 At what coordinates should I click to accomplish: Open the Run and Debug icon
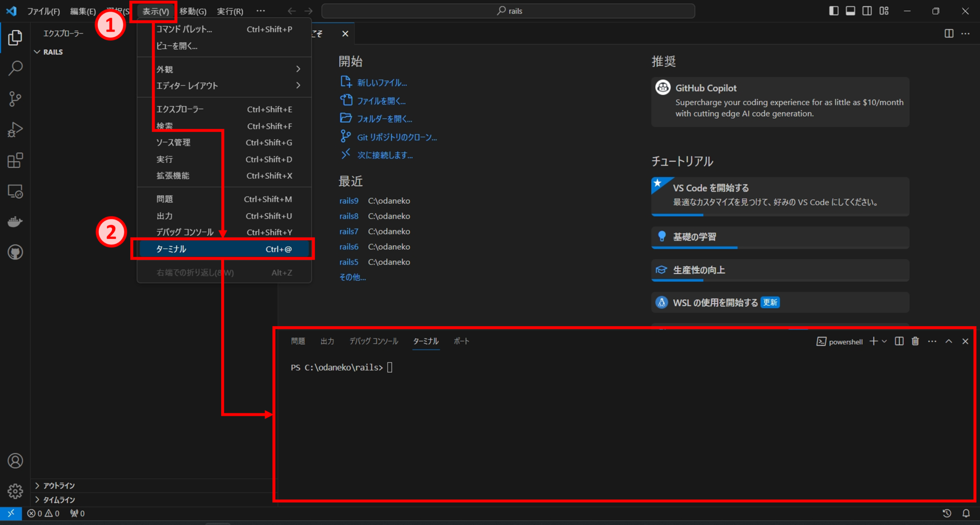[15, 130]
